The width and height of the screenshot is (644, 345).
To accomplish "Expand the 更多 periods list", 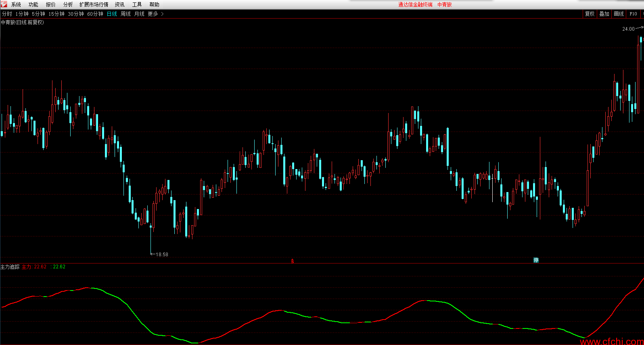I will [x=156, y=14].
